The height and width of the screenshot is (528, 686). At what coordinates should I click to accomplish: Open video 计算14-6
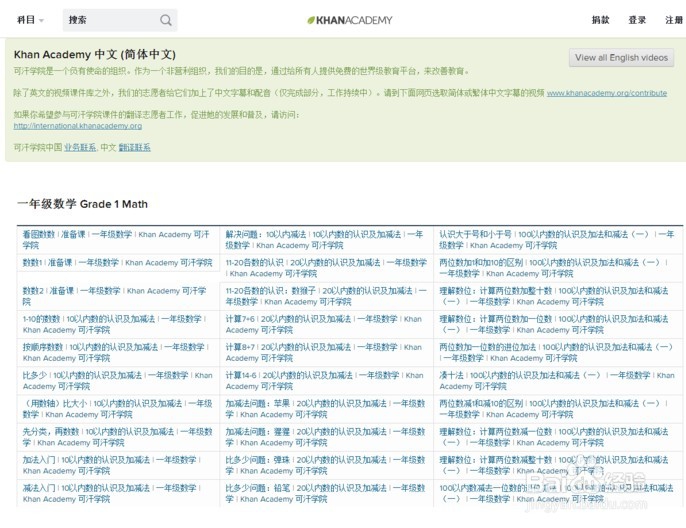tap(324, 381)
